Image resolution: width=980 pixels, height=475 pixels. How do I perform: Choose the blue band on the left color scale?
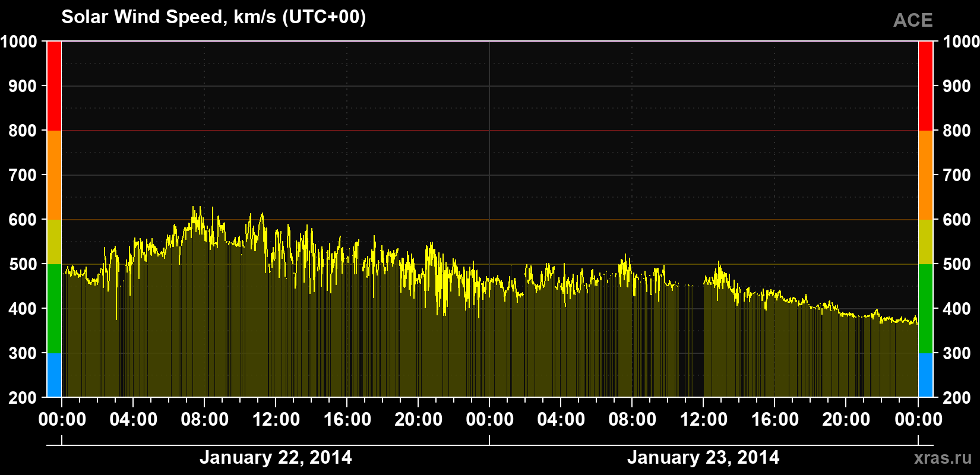pos(54,375)
